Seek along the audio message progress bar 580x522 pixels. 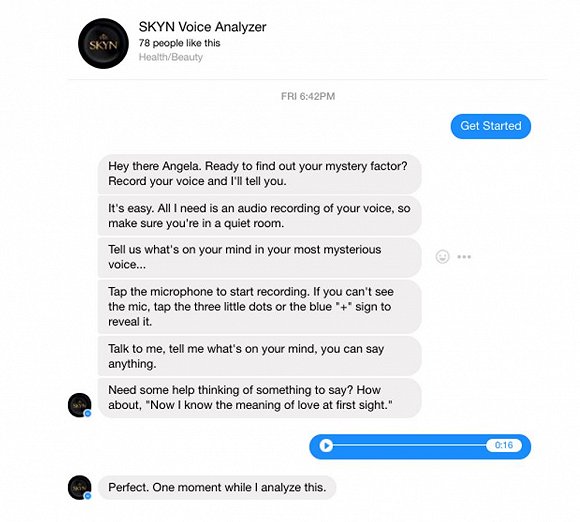[409, 445]
